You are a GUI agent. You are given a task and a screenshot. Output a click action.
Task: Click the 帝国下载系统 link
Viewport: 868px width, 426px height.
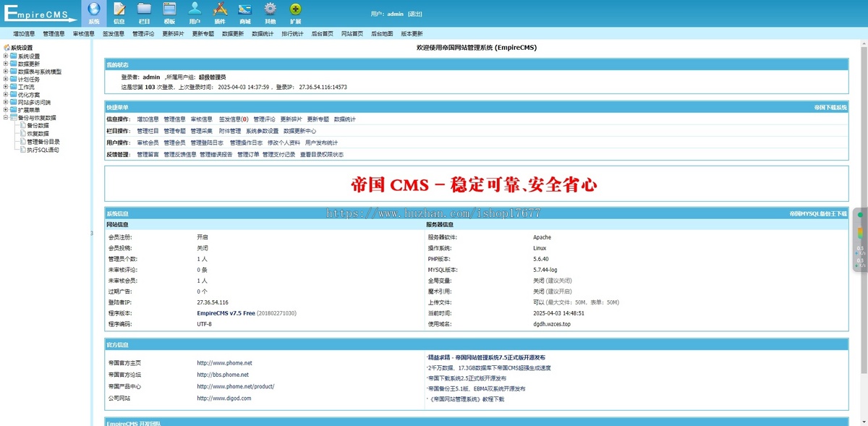830,107
